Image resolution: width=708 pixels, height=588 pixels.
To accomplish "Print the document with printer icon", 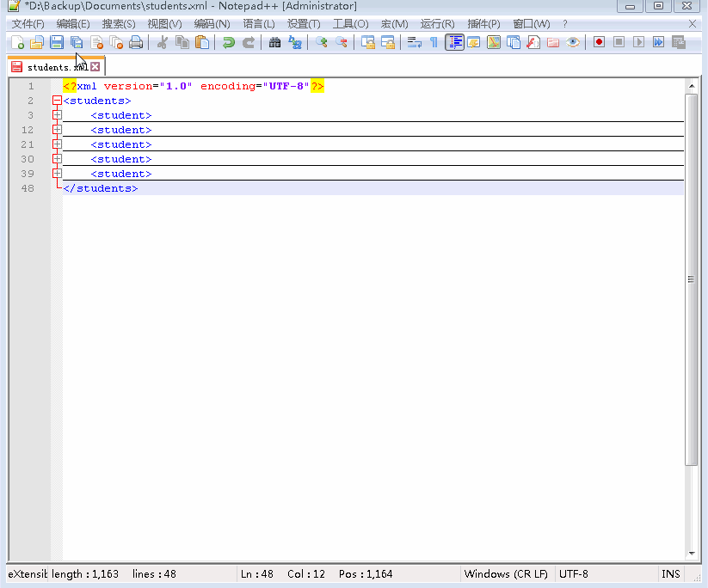I will pos(136,42).
